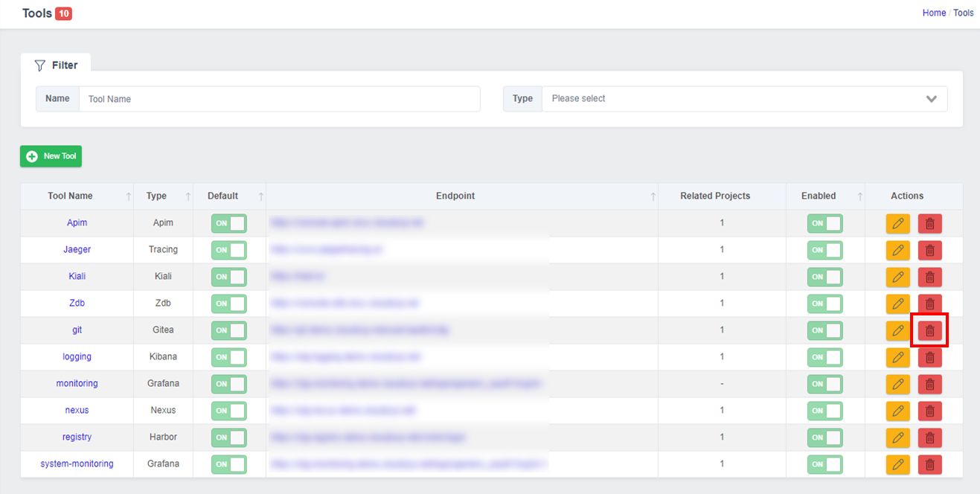Viewport: 980px width, 494px height.
Task: Sort by Enabled column arrow
Action: click(x=860, y=196)
